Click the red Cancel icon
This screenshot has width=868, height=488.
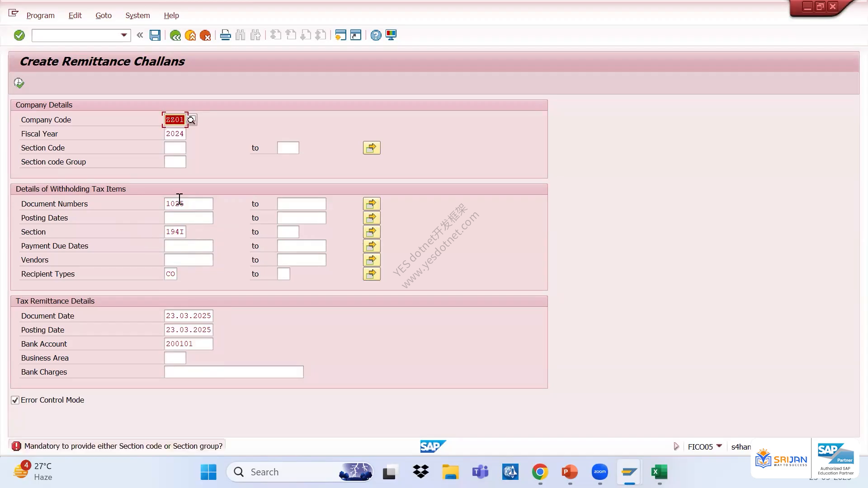click(x=205, y=35)
